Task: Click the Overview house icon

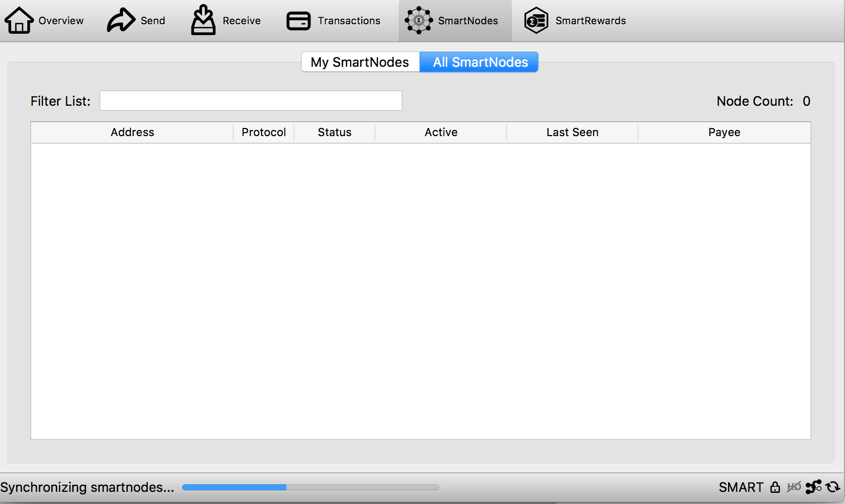Action: [19, 20]
